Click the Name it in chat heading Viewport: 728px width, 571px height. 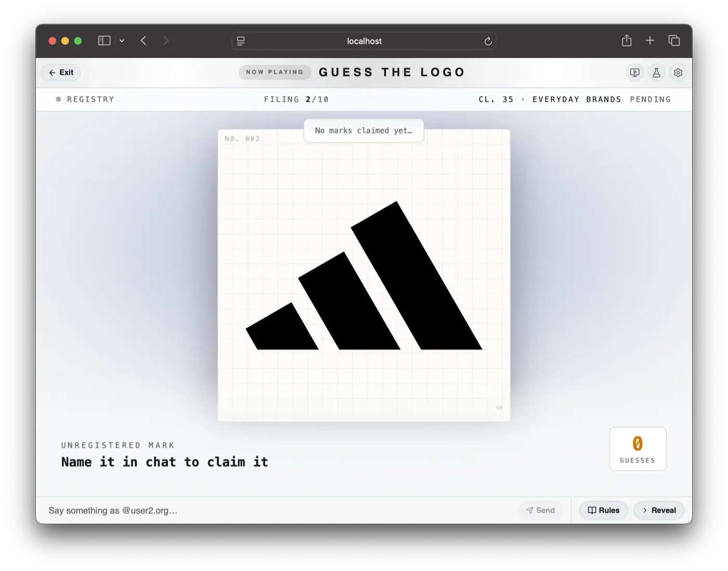click(x=164, y=462)
